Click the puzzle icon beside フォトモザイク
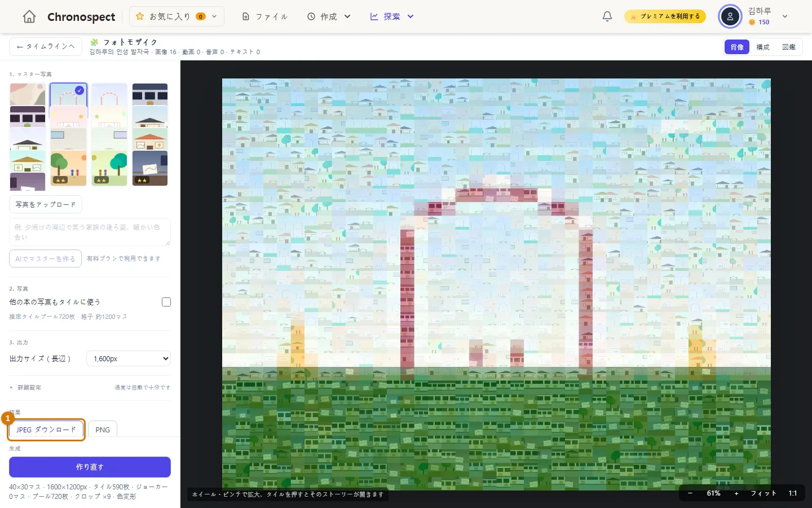Viewport: 812px width, 508px height. (x=94, y=42)
